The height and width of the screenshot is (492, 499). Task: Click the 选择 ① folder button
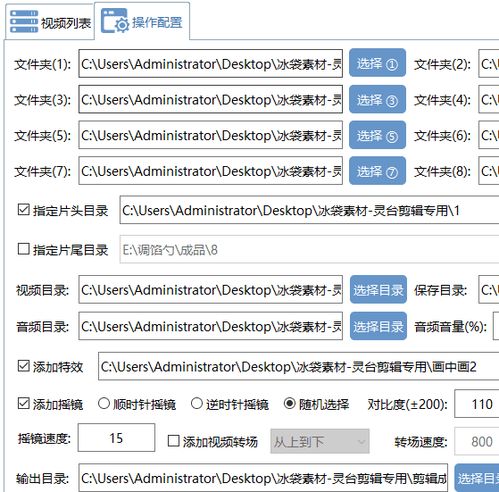(377, 63)
